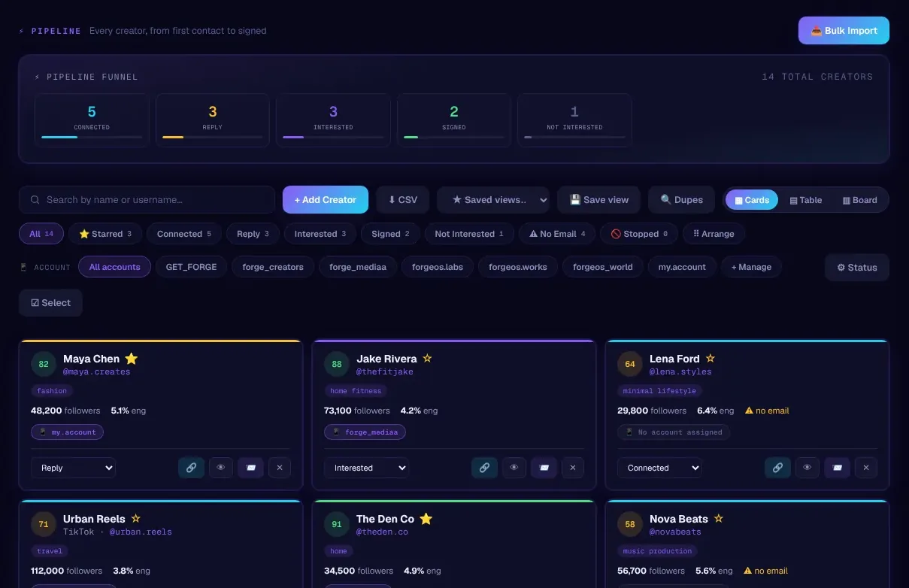Click the X icon on Jake Rivera's card

573,468
